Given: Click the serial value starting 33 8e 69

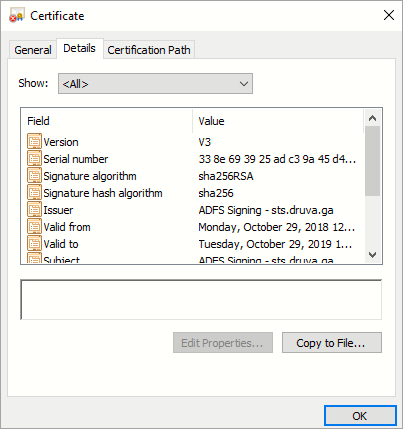Looking at the screenshot, I should (277, 159).
